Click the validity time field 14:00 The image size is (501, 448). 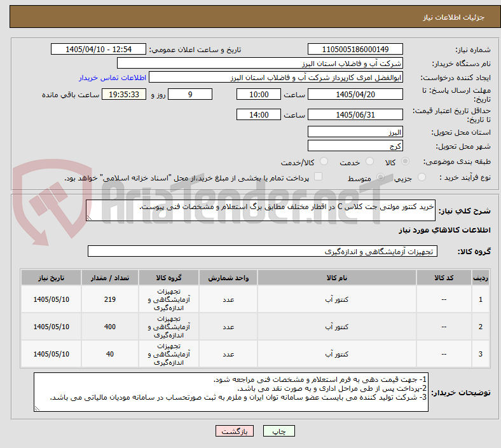[259, 114]
